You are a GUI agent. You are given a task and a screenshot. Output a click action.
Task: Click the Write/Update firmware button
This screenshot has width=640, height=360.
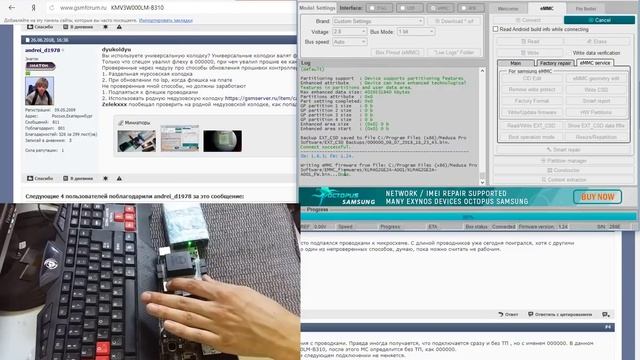pyautogui.click(x=531, y=112)
